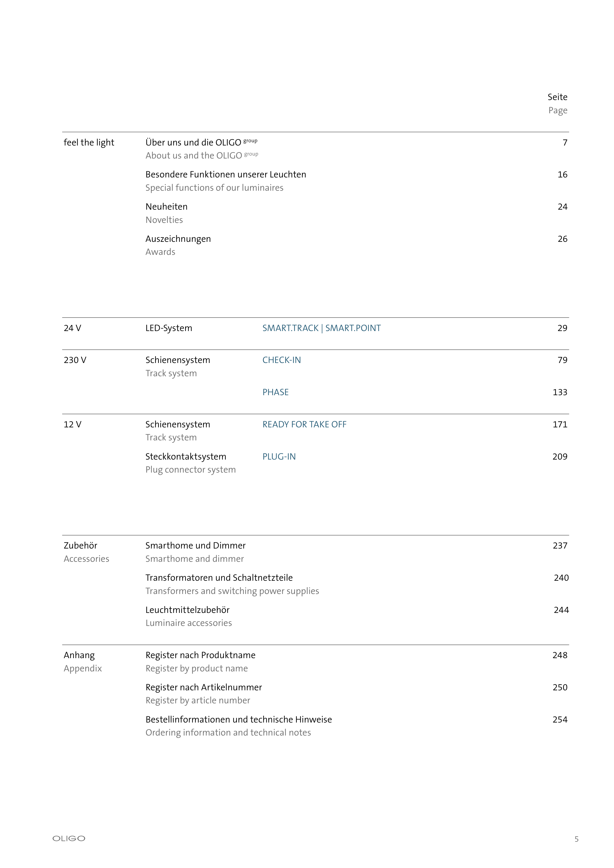Screen dimensions: 614x868
Task: Click the Auszeichnungen heading
Action: click(x=178, y=239)
